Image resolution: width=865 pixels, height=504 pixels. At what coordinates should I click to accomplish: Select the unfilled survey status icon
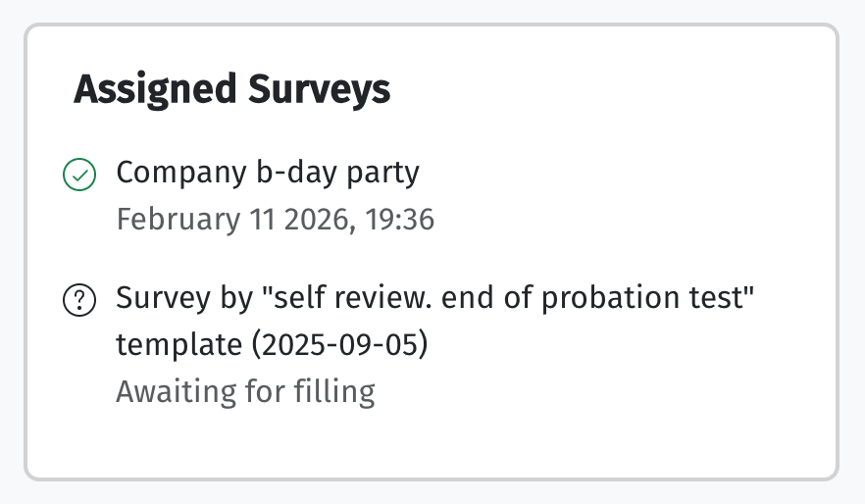click(x=79, y=300)
